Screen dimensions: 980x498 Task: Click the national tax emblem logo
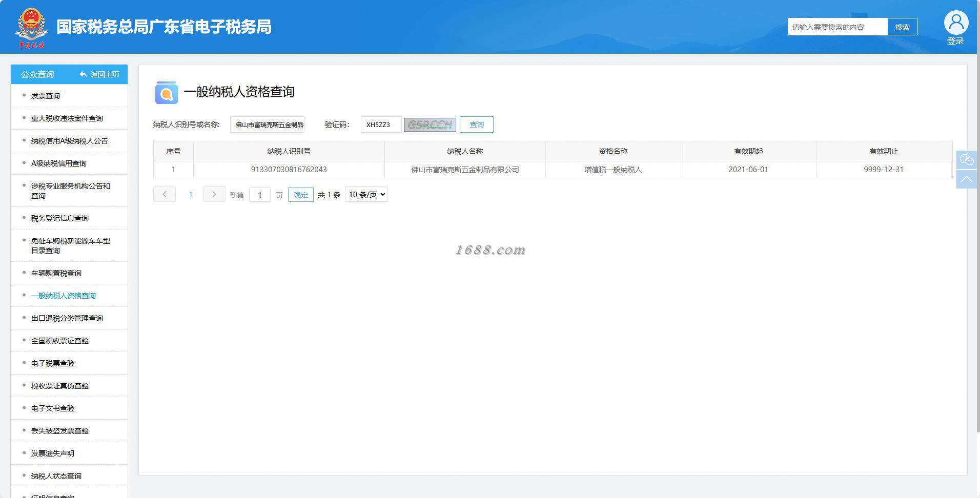coord(31,28)
